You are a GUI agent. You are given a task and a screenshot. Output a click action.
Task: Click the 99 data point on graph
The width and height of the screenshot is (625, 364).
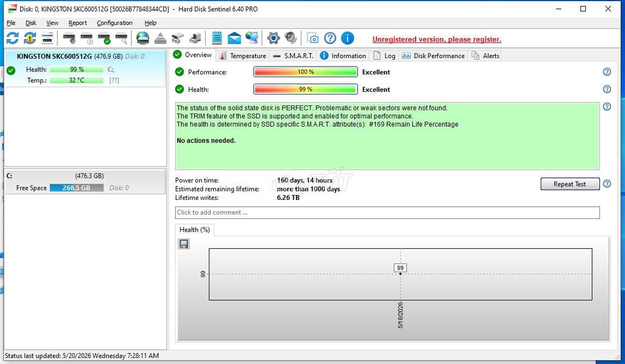tap(400, 273)
